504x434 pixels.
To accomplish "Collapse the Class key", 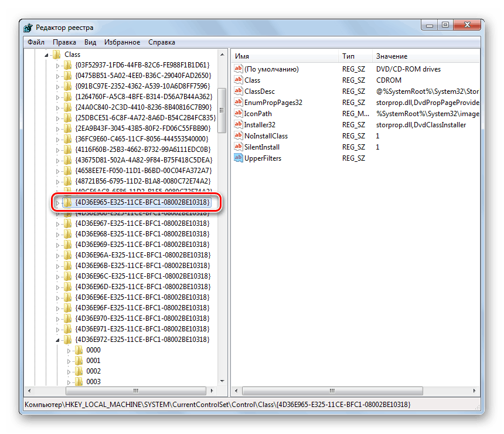I will pos(47,55).
